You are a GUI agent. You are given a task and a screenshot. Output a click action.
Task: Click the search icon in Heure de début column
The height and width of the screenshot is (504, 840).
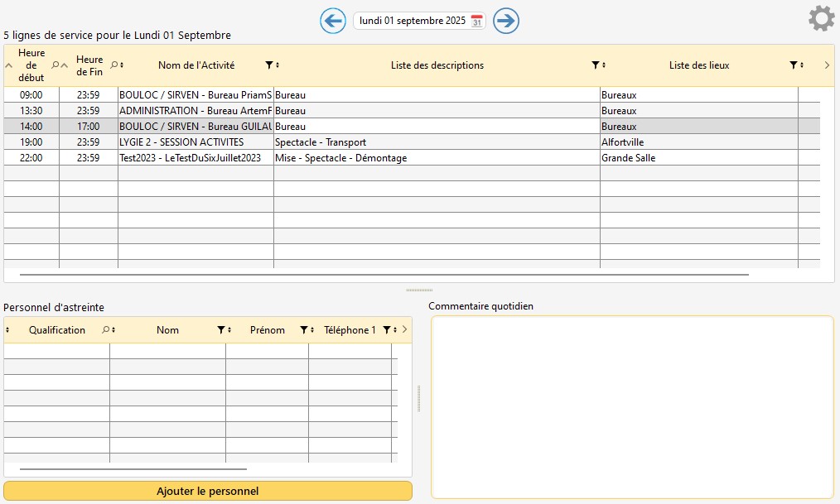point(56,65)
